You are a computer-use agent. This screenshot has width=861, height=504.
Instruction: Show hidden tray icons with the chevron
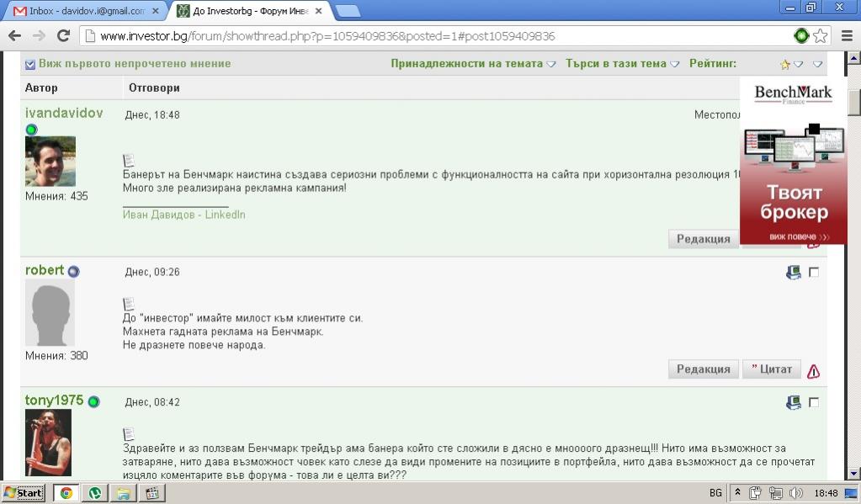tap(737, 492)
